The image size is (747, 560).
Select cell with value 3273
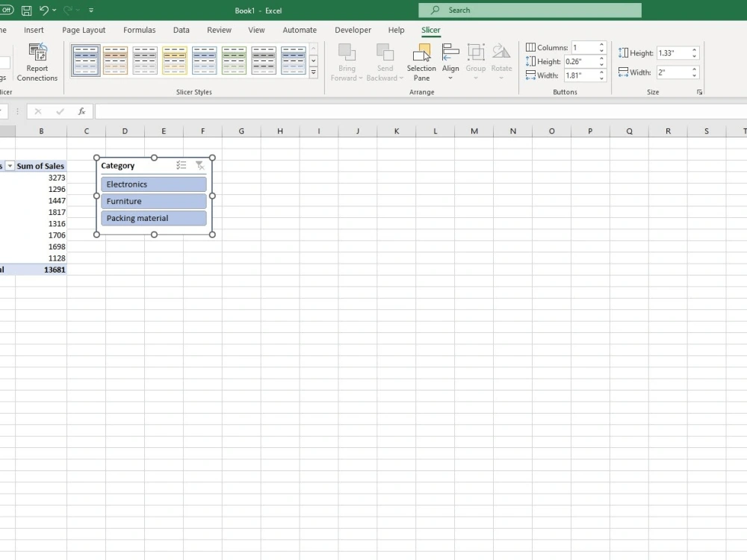coord(41,178)
